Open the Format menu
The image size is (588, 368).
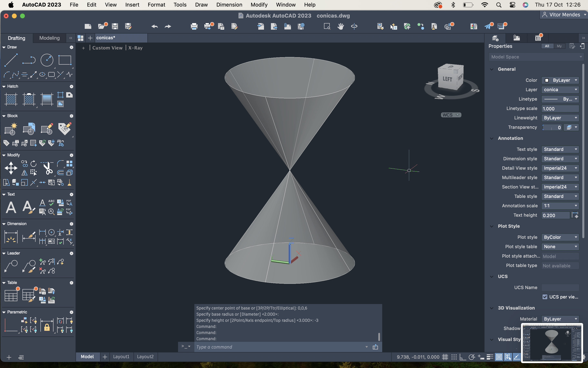156,5
